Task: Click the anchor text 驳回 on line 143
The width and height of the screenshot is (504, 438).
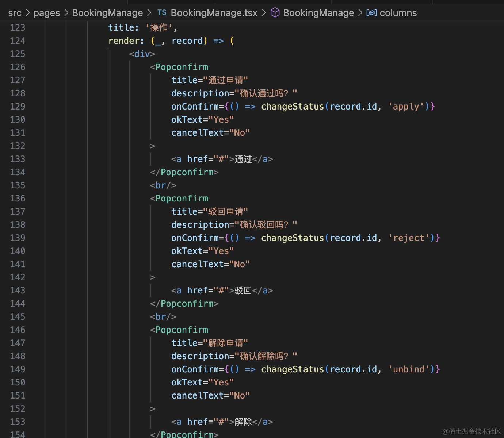Action: coord(243,291)
